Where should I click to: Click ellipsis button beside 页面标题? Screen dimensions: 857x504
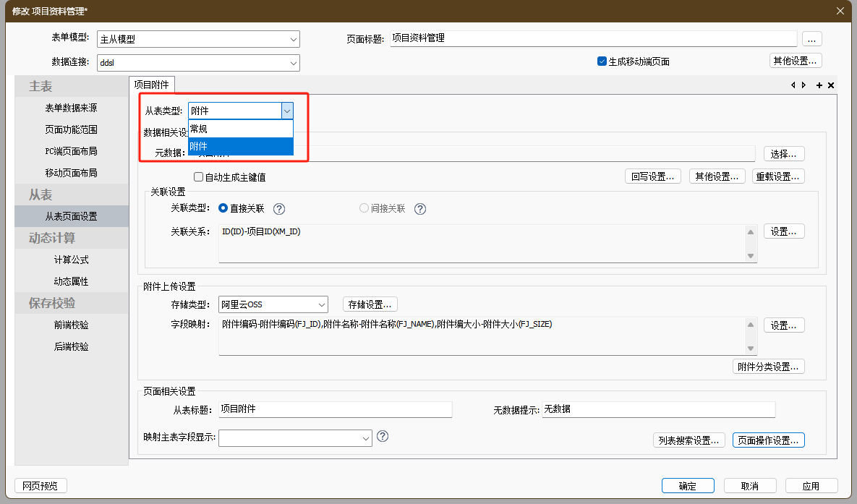coord(811,39)
